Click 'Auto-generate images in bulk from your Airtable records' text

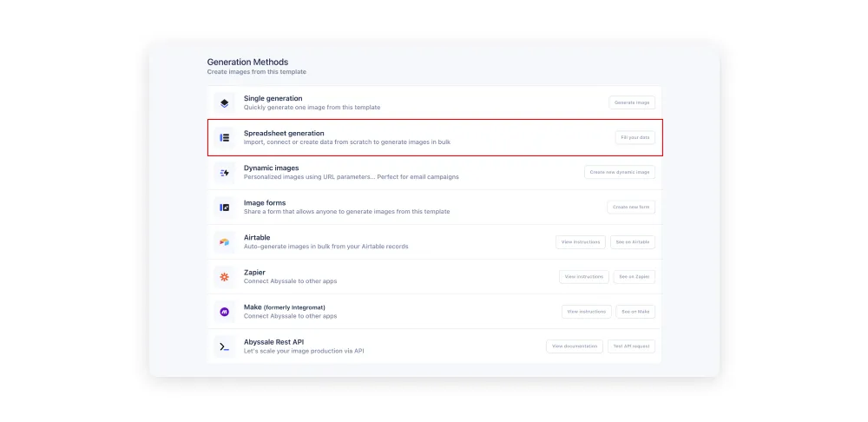pyautogui.click(x=325, y=247)
